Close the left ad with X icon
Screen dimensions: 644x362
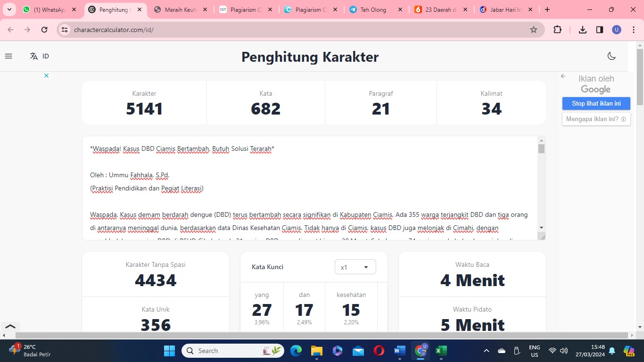[46, 75]
